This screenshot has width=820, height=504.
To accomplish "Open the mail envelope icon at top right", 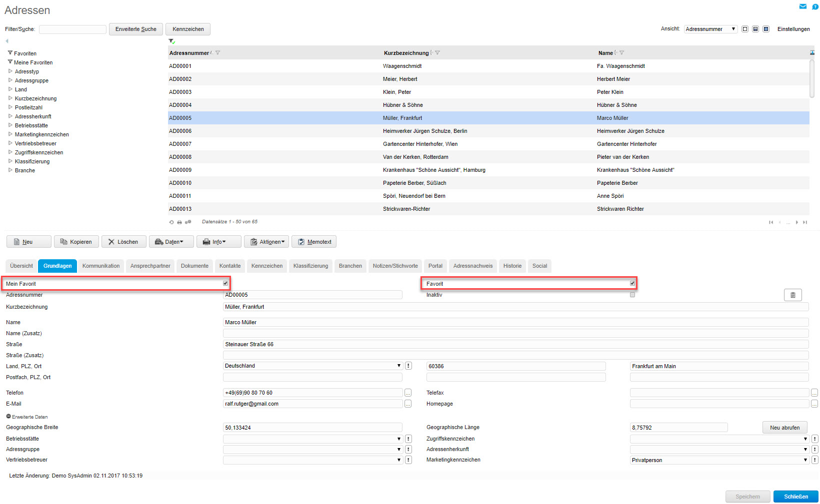I will 802,6.
